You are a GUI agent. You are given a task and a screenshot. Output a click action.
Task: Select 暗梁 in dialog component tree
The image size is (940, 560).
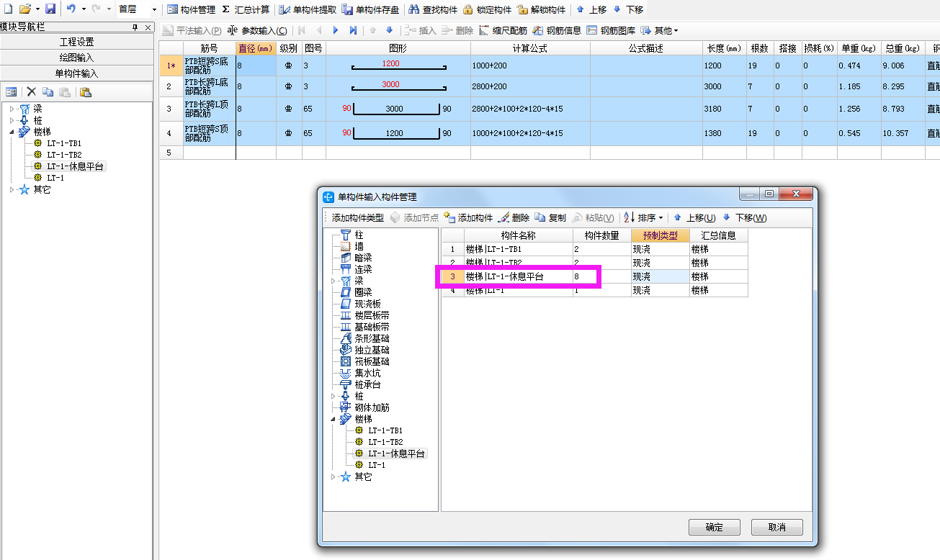click(x=363, y=258)
